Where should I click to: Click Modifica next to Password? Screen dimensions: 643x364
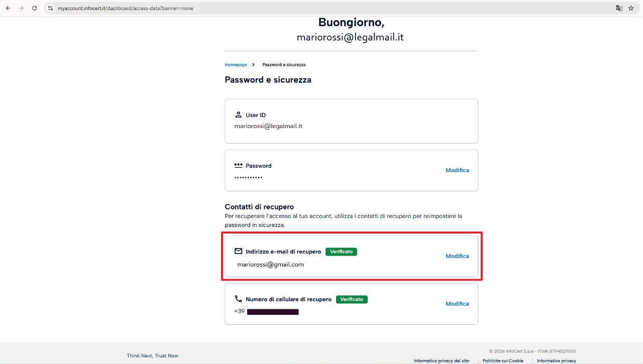(457, 170)
